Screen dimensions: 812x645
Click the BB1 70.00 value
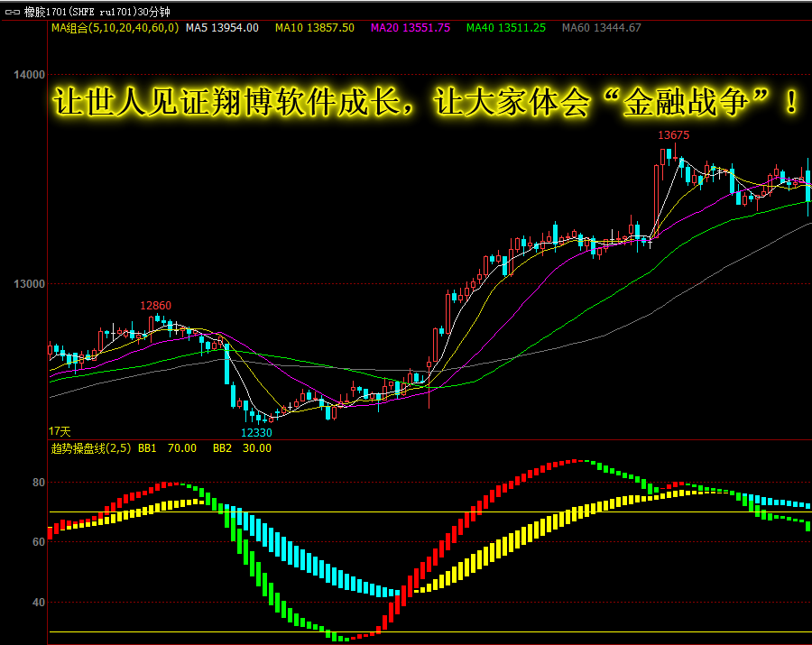click(x=167, y=448)
